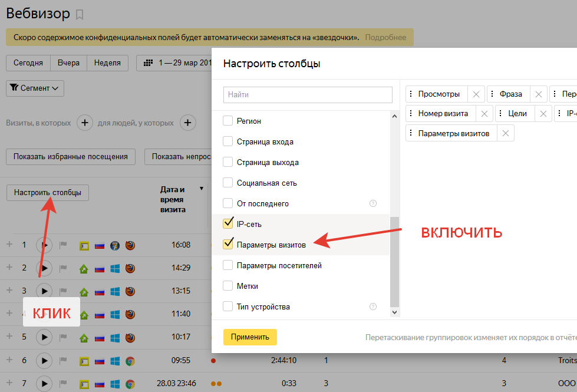This screenshot has width=577, height=392.
Task: Check the Параметры посетителей option
Action: coord(228,265)
